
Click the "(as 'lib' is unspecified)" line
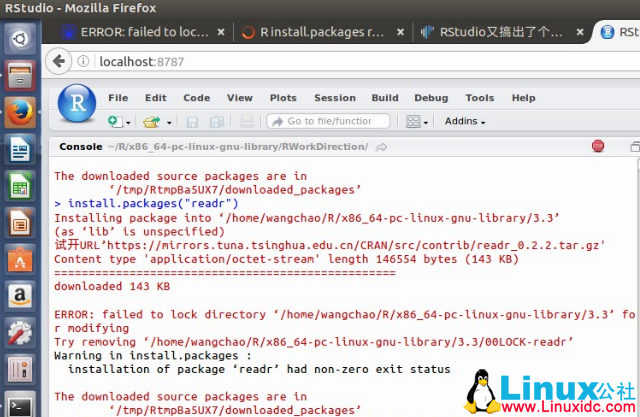139,231
